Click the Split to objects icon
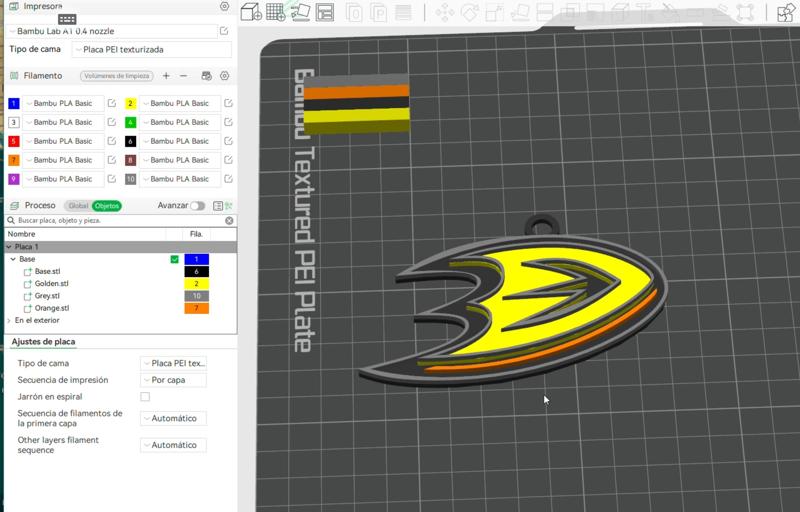 coord(354,12)
